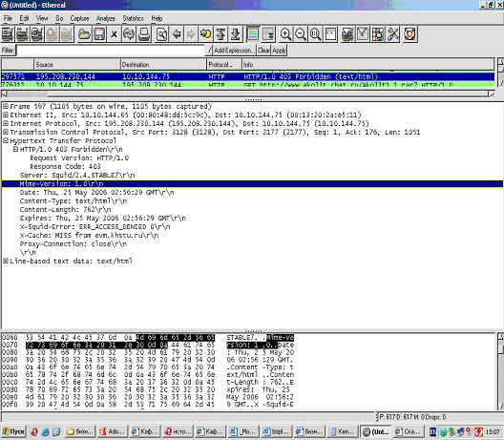Click the taskbar clock showing 13:07
Image resolution: width=504 pixels, height=440 pixels.
click(493, 431)
